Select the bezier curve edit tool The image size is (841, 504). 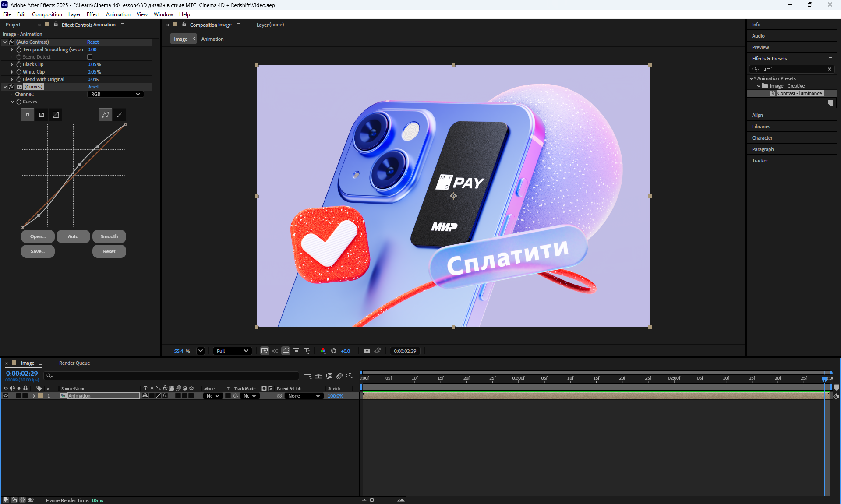(x=106, y=115)
